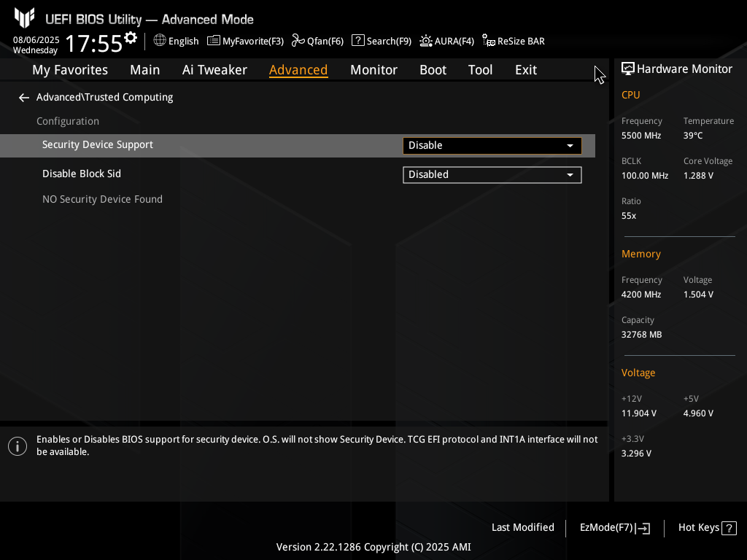
Task: Click BCLK value 100.00 MHz
Action: click(x=645, y=176)
